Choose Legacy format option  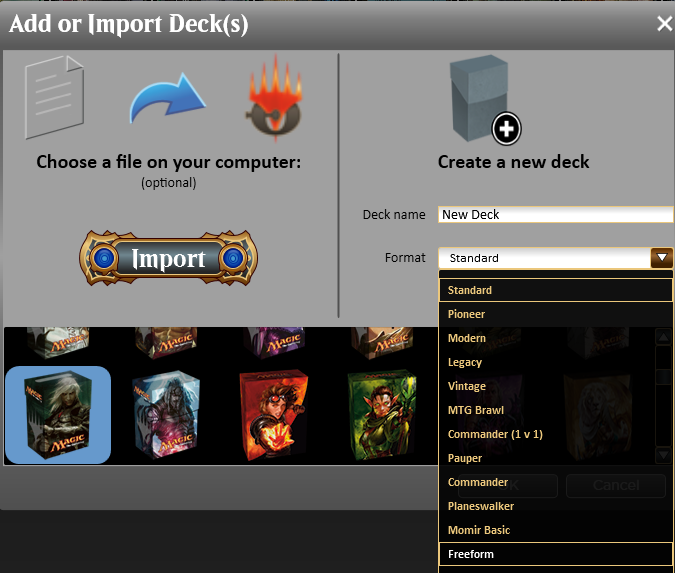(x=555, y=362)
